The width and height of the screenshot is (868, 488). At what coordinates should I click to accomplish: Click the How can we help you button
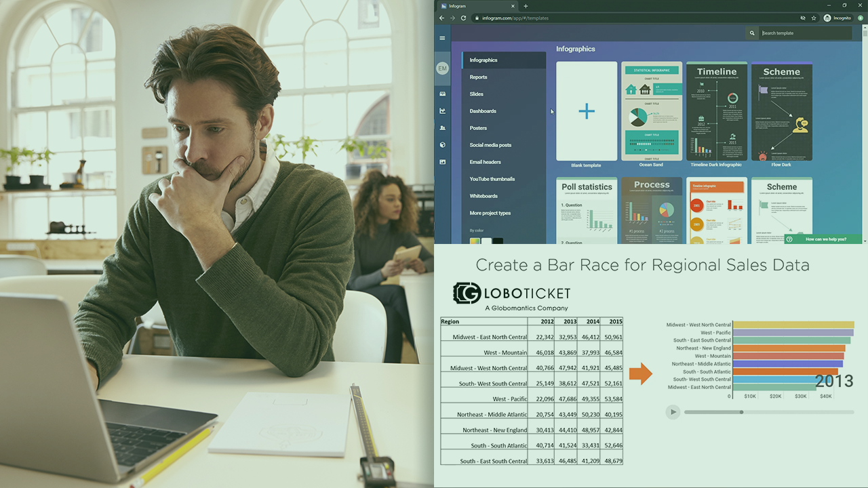[x=823, y=239]
